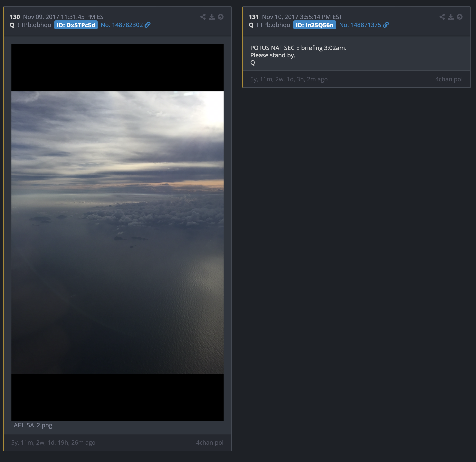476x462 pixels.
Task: Click tripcode !ITPb.qbhqo on post 130
Action: pos(34,25)
